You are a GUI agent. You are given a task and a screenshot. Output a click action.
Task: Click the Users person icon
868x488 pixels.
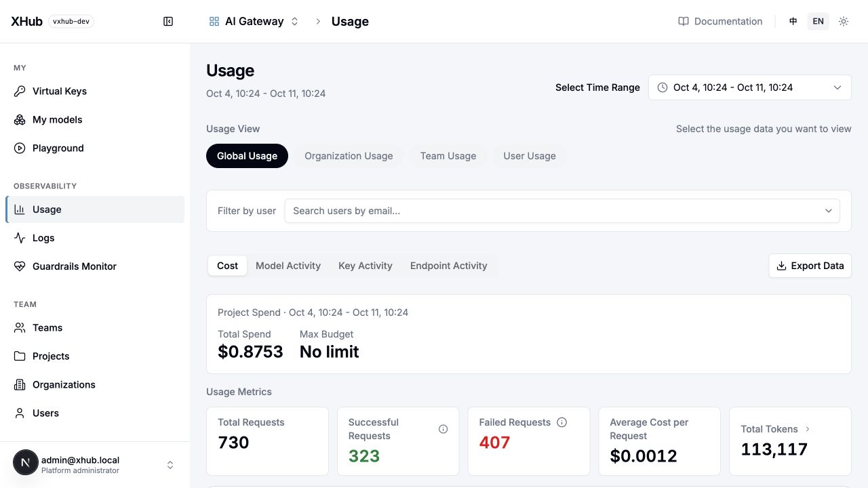[x=20, y=413]
